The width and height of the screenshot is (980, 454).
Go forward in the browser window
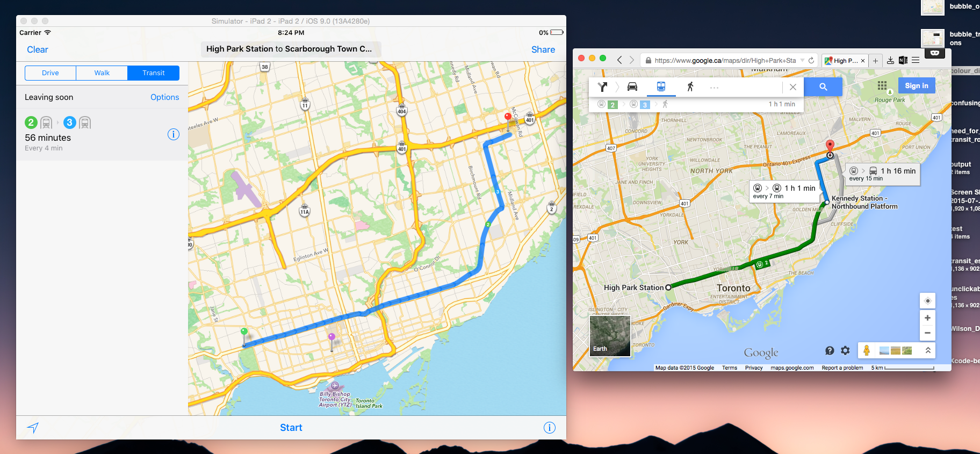coord(632,60)
